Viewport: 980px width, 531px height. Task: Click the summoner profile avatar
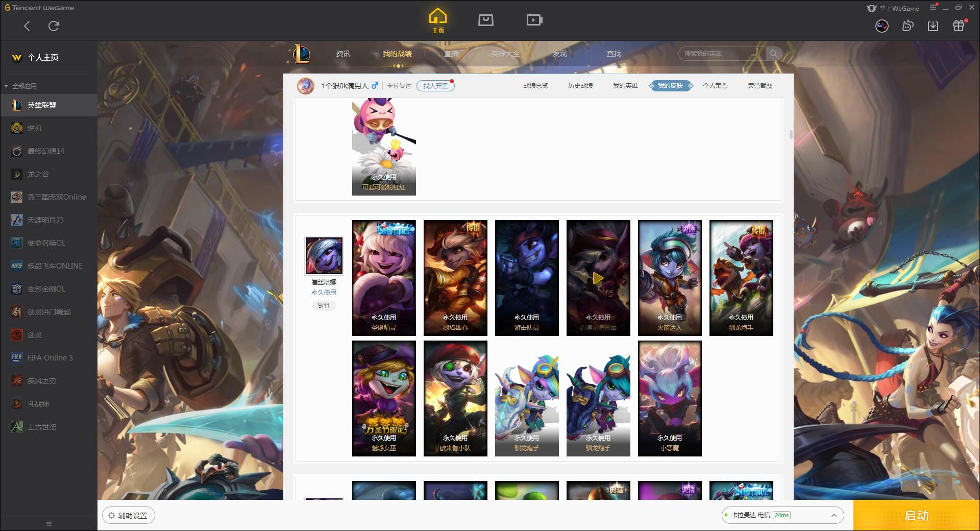[x=306, y=85]
